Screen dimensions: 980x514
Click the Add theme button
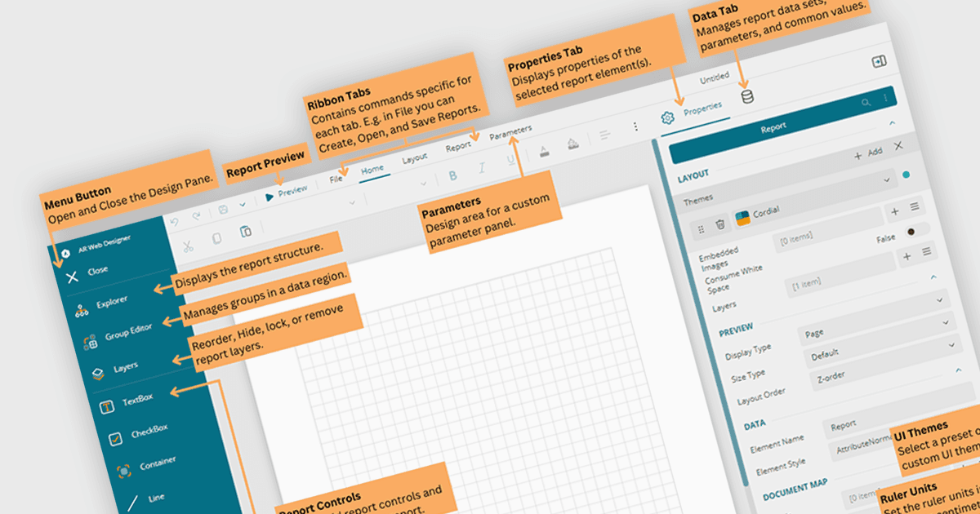[x=868, y=152]
